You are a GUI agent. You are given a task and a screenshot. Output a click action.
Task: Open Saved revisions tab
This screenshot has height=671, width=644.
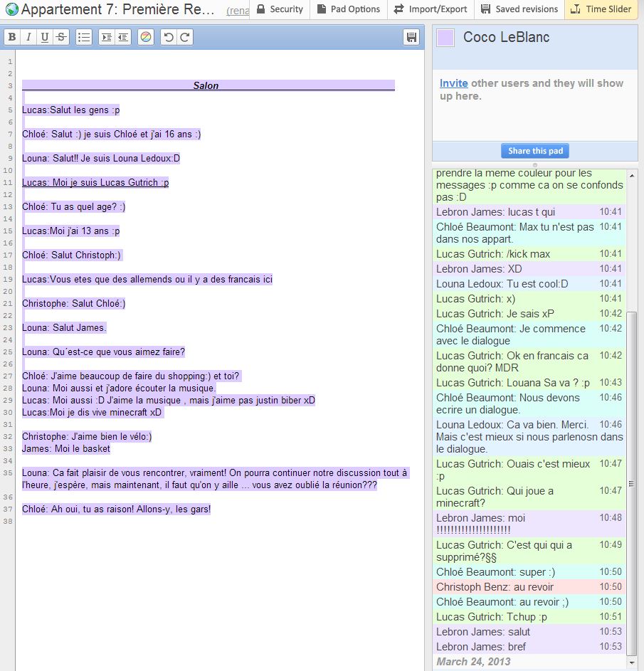tap(519, 9)
